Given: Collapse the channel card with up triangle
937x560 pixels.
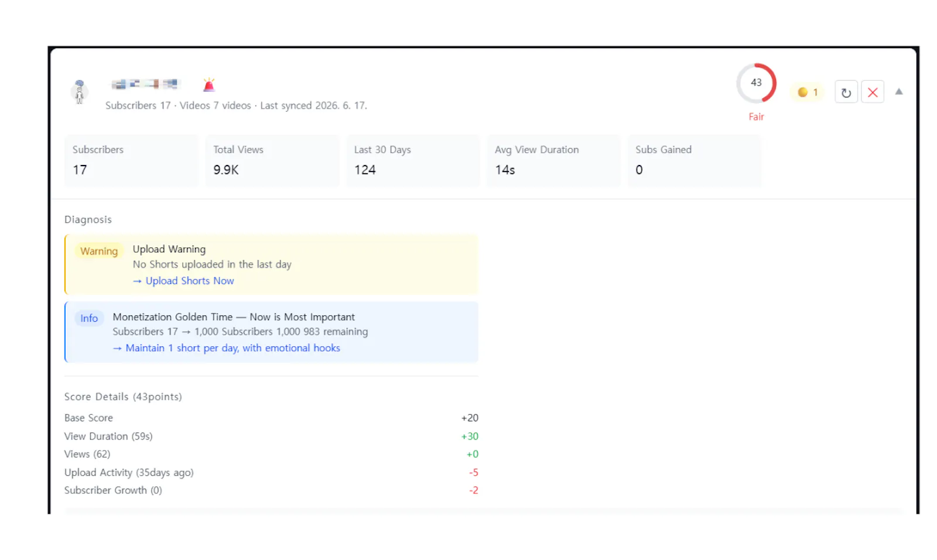Looking at the screenshot, I should 898,92.
